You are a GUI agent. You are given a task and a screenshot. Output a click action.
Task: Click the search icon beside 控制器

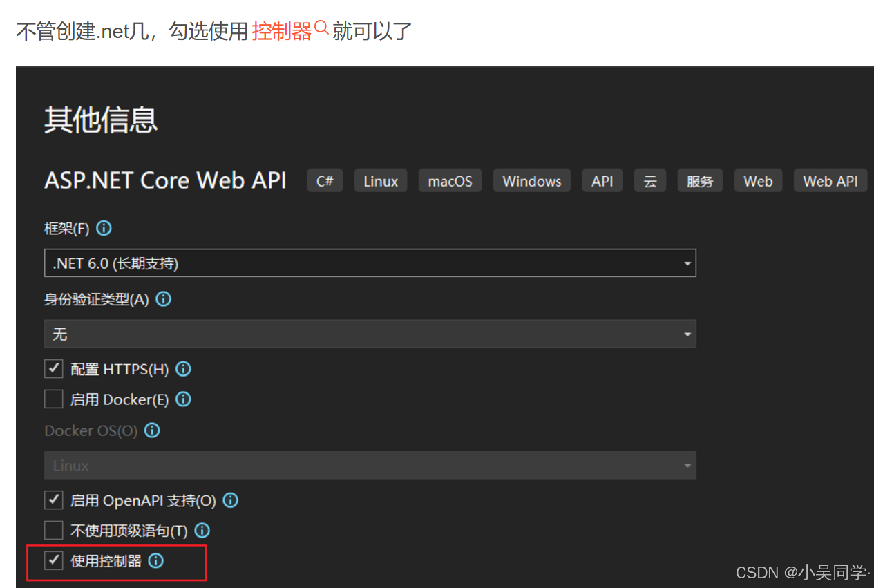[321, 27]
